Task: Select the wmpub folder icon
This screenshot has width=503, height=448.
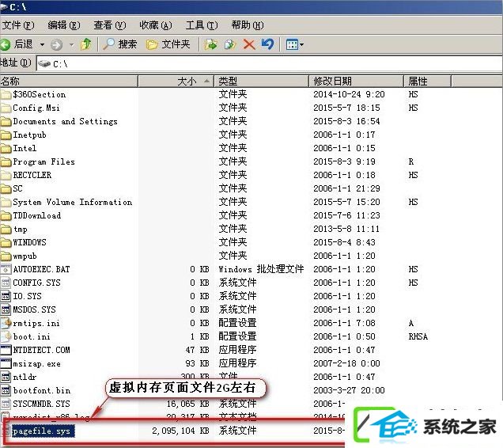Action: (x=6, y=256)
